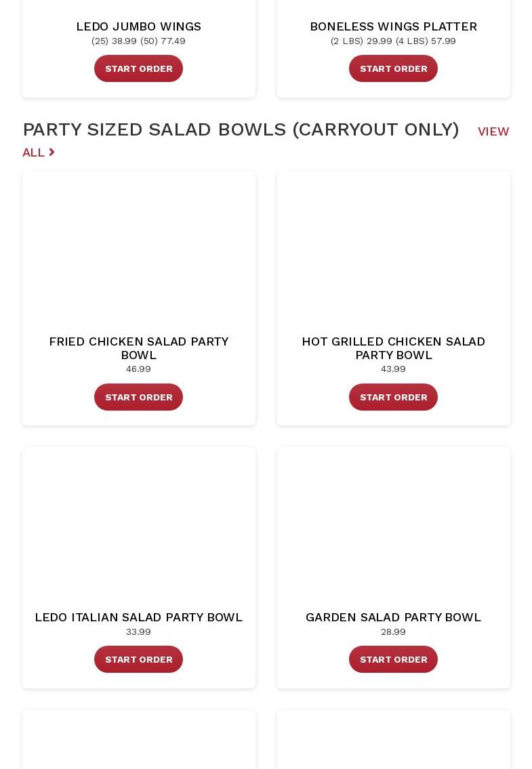Image resolution: width=532 pixels, height=769 pixels.
Task: Open the Garden Salad Party Bowl title
Action: click(393, 617)
